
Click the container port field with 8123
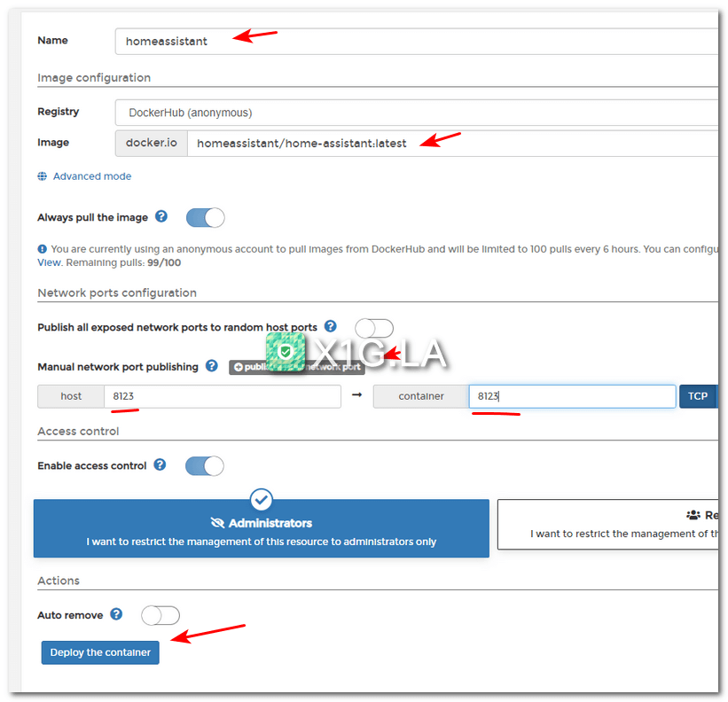pos(572,396)
